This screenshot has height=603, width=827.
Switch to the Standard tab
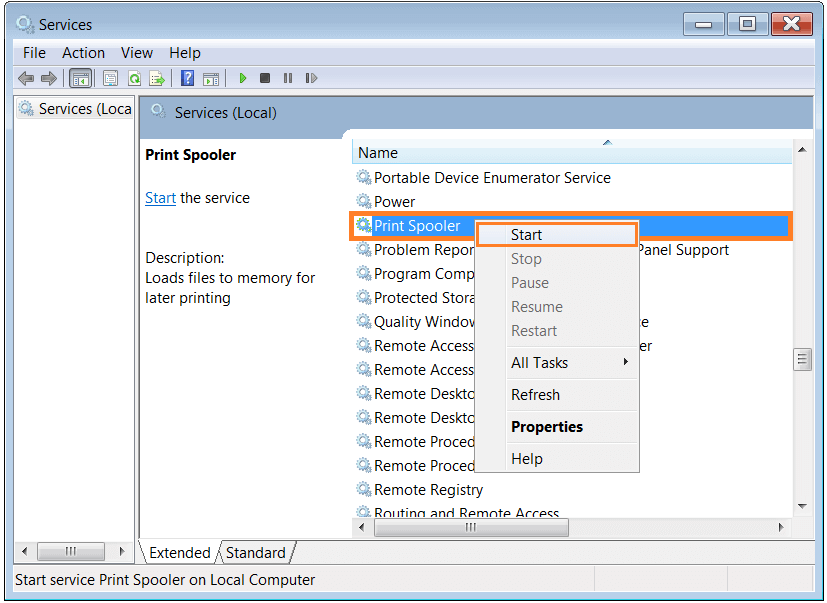point(256,553)
